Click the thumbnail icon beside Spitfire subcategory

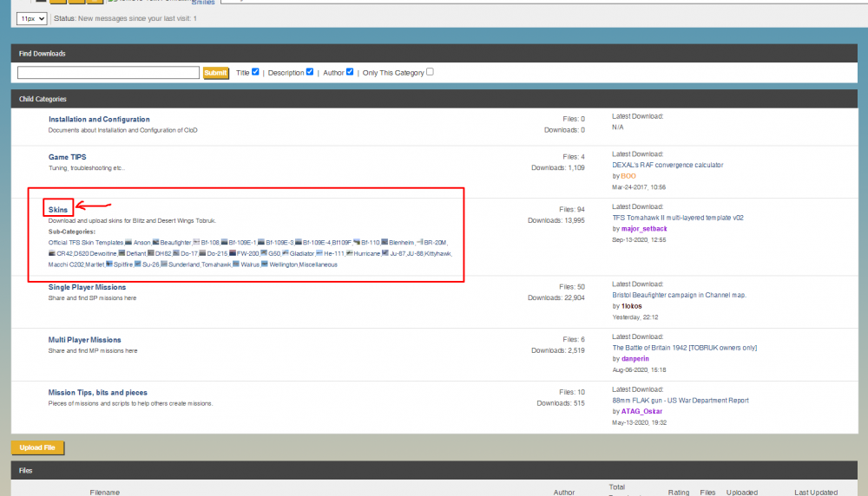click(x=109, y=264)
